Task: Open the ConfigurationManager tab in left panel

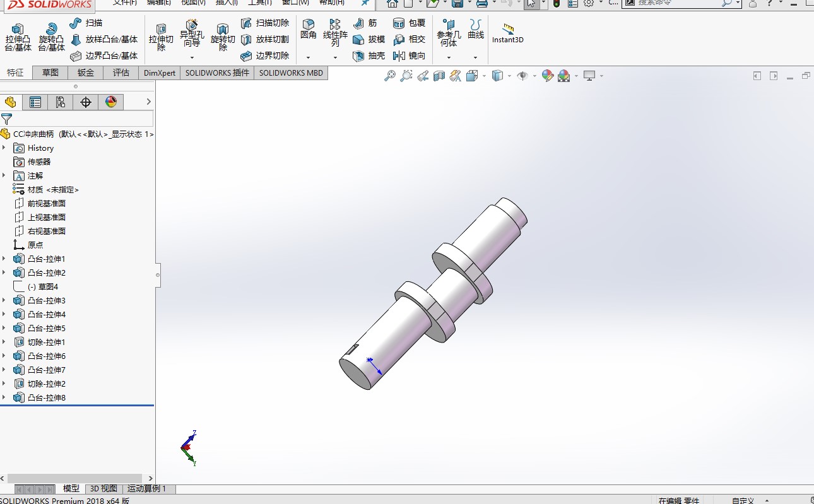Action: pos(61,102)
